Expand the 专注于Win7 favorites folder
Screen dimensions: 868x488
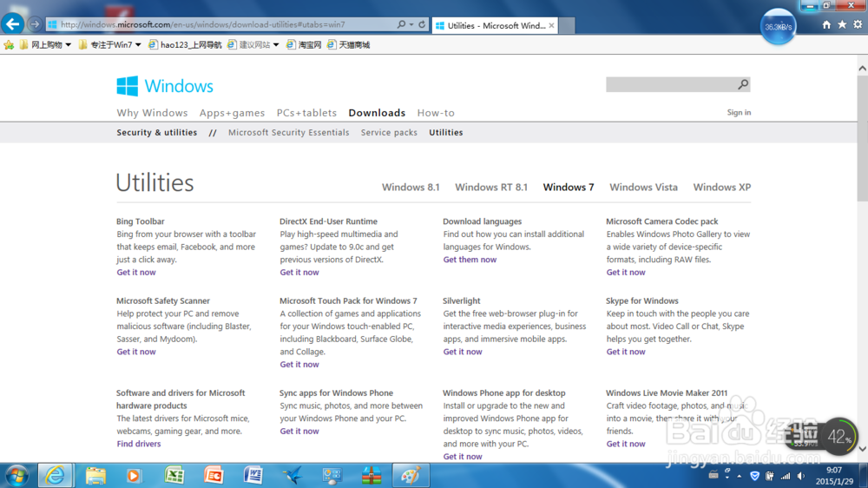[x=109, y=45]
